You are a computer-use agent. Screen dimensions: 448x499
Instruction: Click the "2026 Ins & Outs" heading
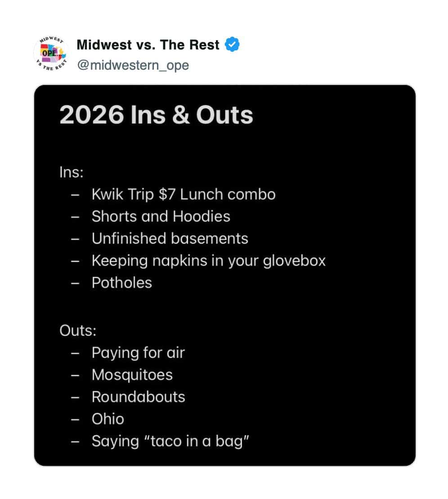click(156, 115)
